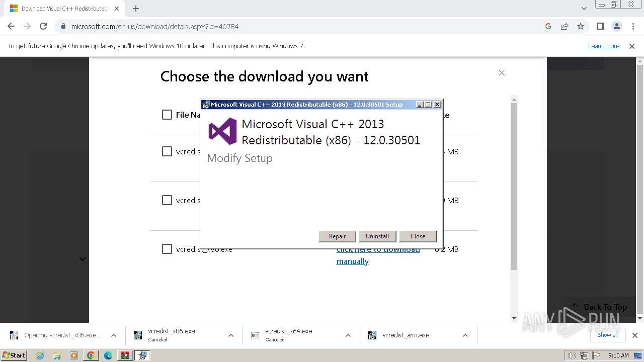
Task: Go forward in Chrome
Action: coord(27,26)
